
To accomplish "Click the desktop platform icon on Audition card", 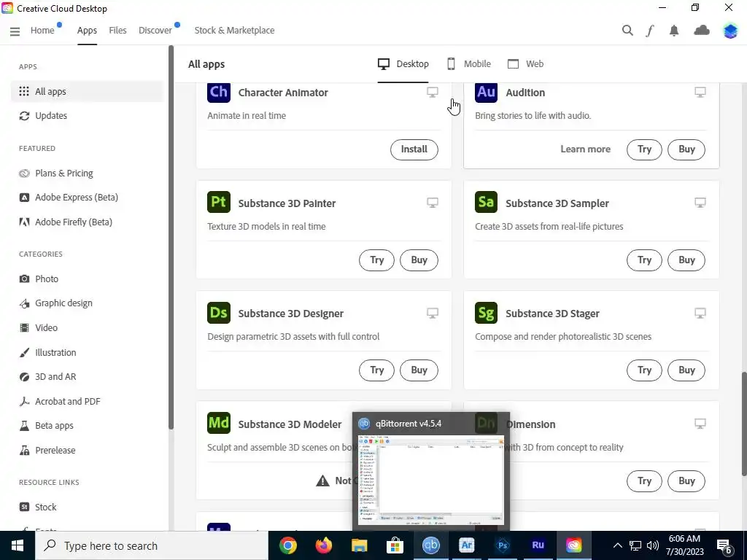I will pyautogui.click(x=700, y=92).
